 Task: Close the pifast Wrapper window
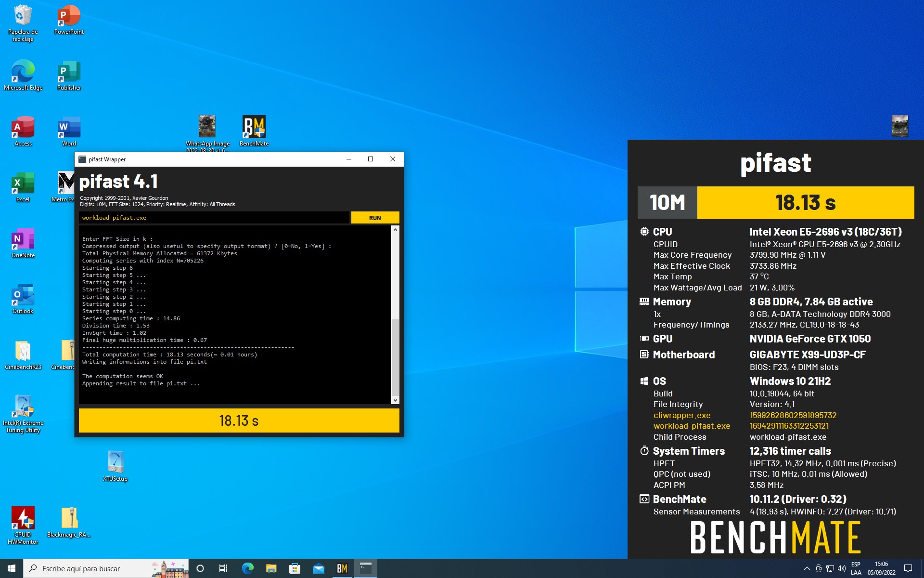(x=393, y=159)
